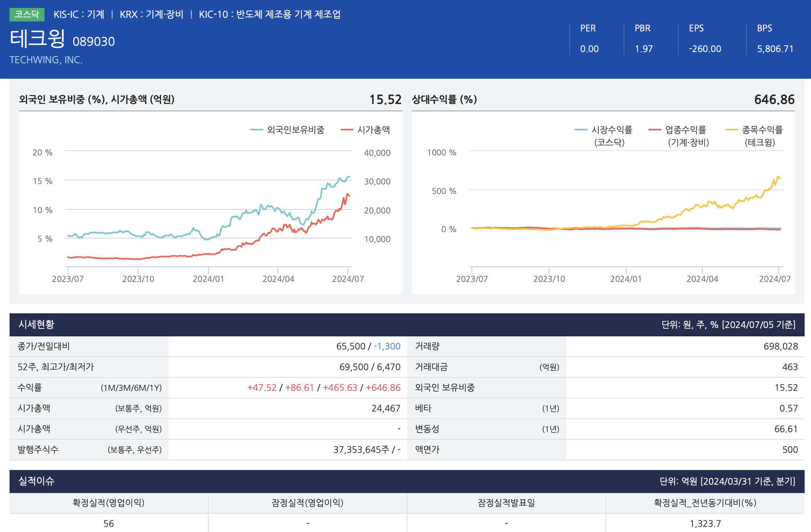Click the 실적이슈 section header
The height and width of the screenshot is (532, 811).
(x=37, y=481)
